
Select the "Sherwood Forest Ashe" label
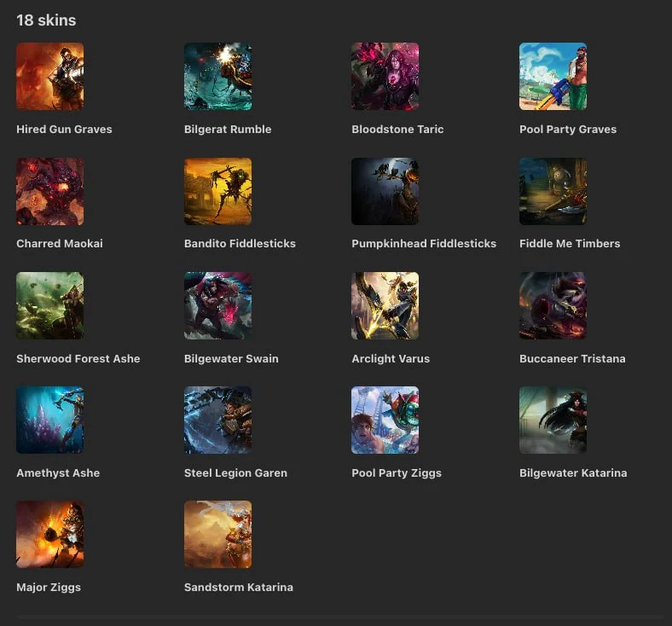78,359
